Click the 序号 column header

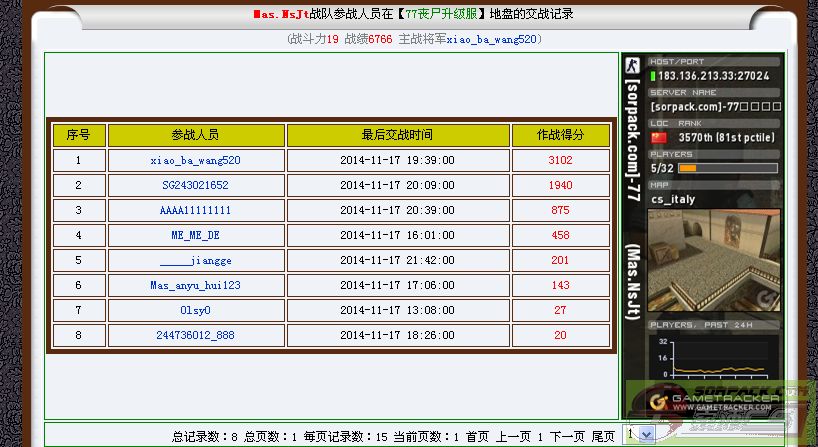point(79,135)
